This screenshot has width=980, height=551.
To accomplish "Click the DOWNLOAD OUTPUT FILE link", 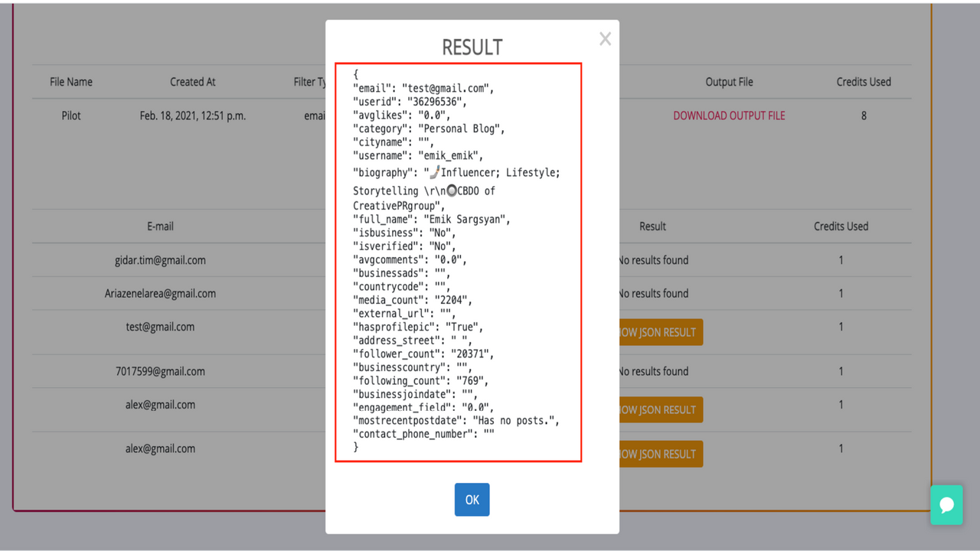I will (729, 116).
